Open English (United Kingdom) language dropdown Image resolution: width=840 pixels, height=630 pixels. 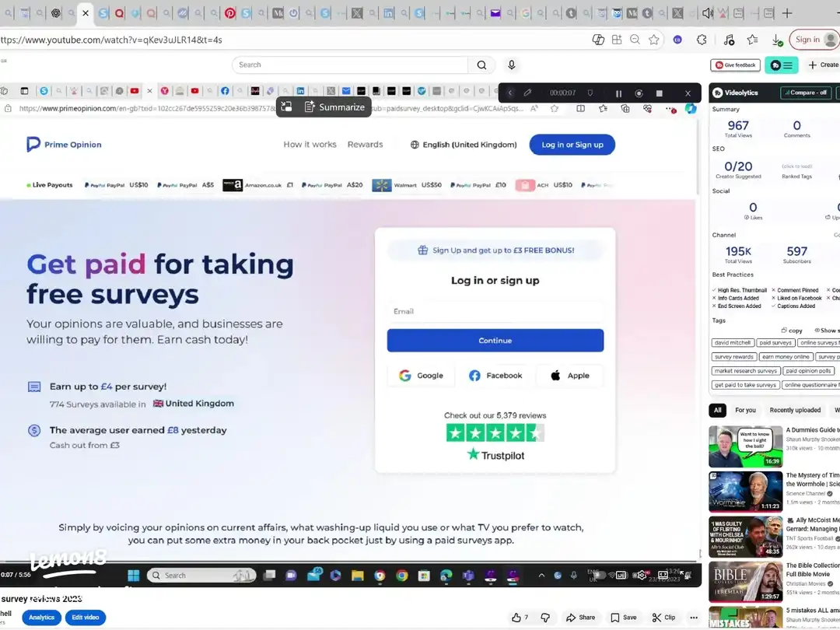[x=464, y=145]
